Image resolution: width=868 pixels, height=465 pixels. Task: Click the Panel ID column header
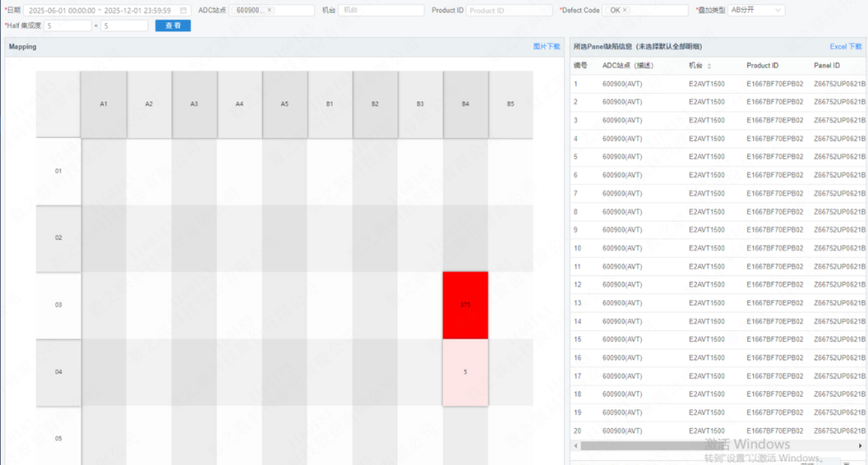(826, 65)
